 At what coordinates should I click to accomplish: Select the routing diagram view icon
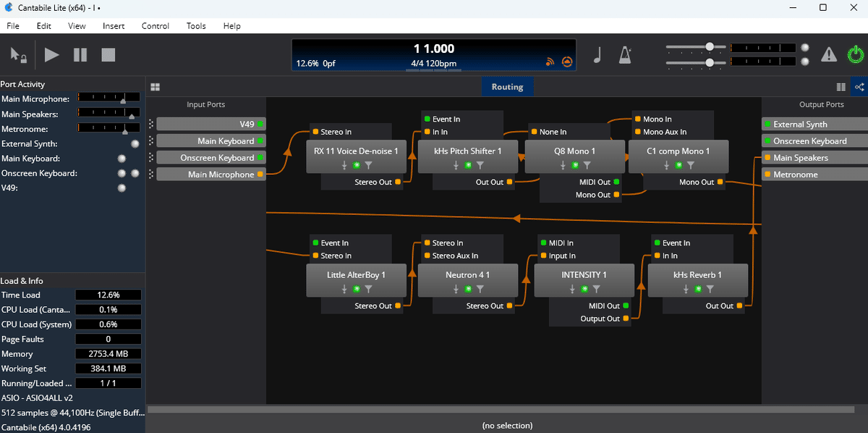[x=859, y=87]
